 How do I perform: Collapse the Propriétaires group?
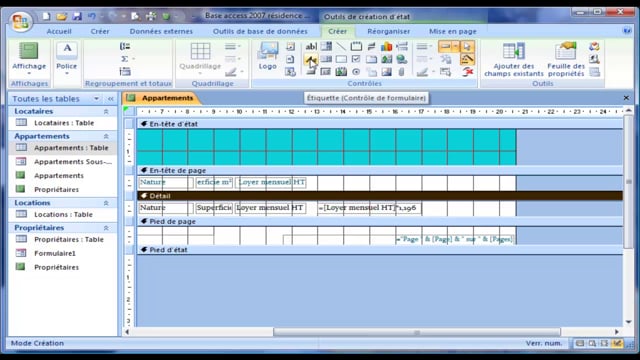pos(106,228)
